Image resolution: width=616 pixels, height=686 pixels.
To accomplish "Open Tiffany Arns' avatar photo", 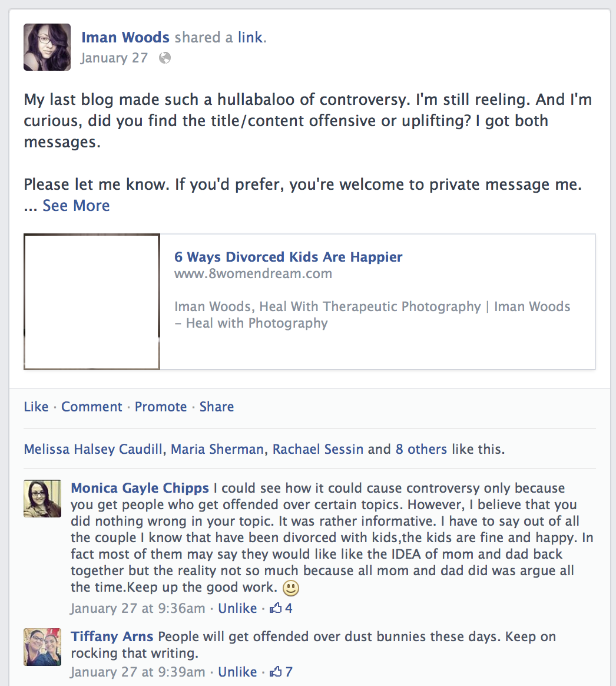I will tap(42, 647).
